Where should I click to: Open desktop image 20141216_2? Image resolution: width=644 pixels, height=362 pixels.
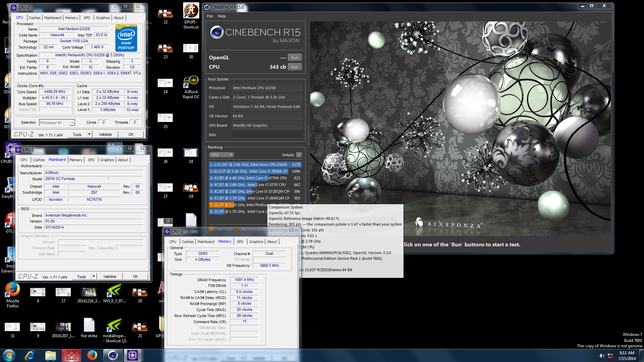point(89,295)
